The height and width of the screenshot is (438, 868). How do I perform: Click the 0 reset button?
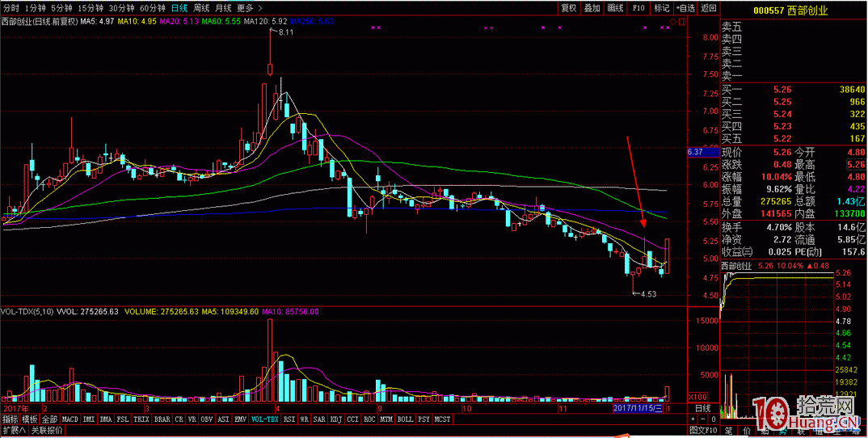[x=713, y=419]
